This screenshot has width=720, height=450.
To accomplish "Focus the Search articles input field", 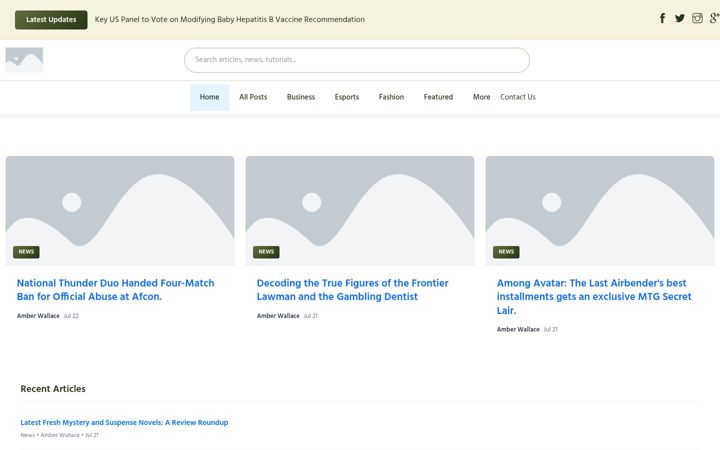I will 357,60.
